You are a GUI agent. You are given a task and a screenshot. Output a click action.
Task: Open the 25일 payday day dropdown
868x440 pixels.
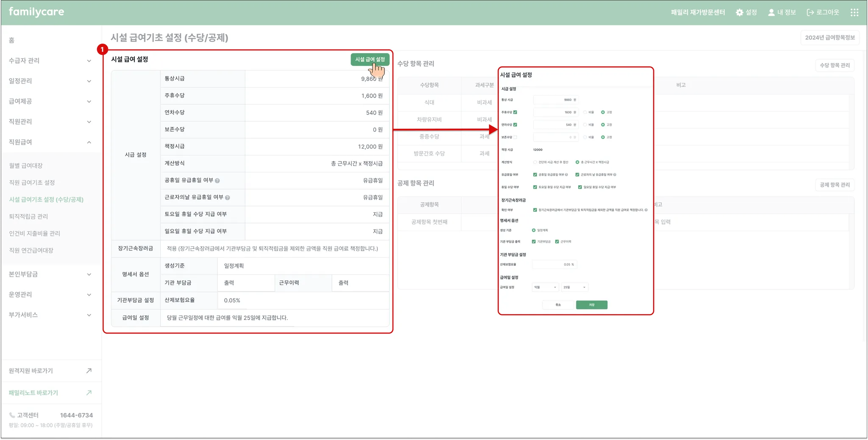[x=574, y=287]
